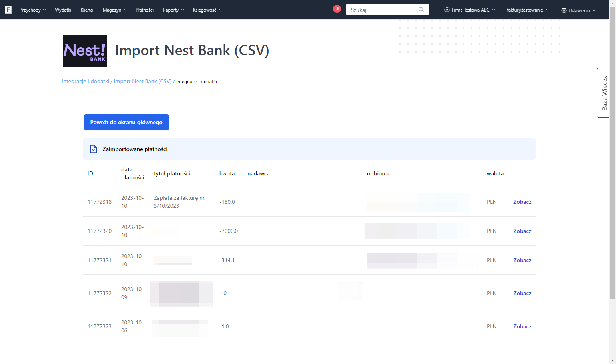Open the Ustawienia settings menu
The width and height of the screenshot is (616, 364).
pos(578,10)
